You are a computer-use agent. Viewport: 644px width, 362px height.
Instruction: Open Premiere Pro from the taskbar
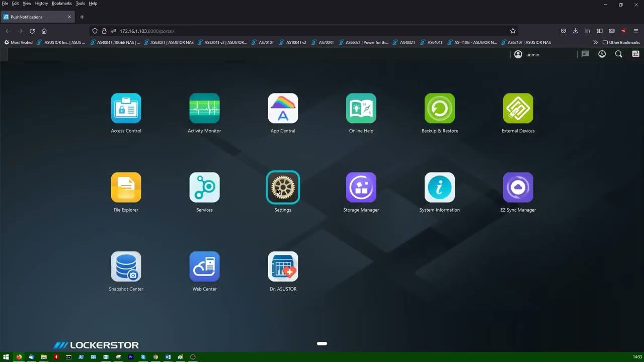click(131, 357)
